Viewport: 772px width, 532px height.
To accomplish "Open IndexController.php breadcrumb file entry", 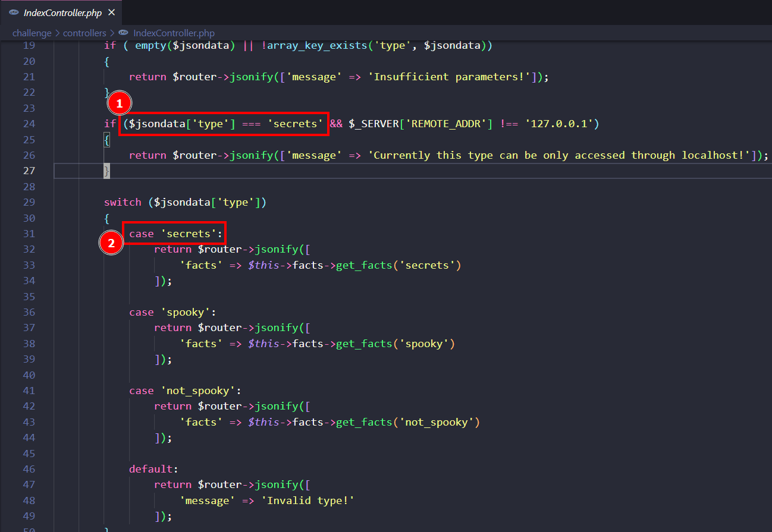I will point(174,33).
